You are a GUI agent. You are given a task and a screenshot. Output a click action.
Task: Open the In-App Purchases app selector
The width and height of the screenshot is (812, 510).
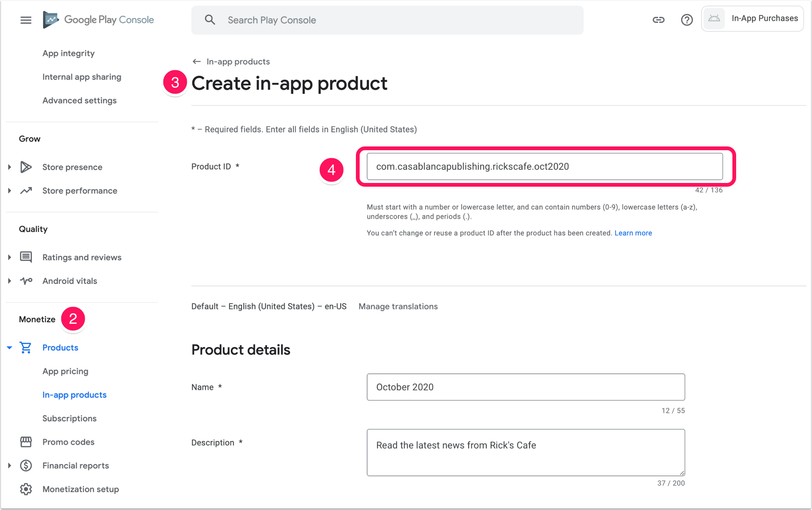point(752,19)
